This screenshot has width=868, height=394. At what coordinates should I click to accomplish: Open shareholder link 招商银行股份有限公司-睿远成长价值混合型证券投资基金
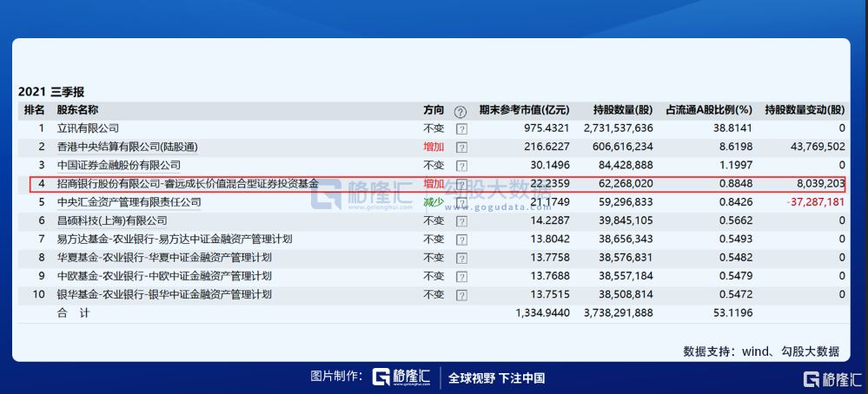[x=188, y=183]
